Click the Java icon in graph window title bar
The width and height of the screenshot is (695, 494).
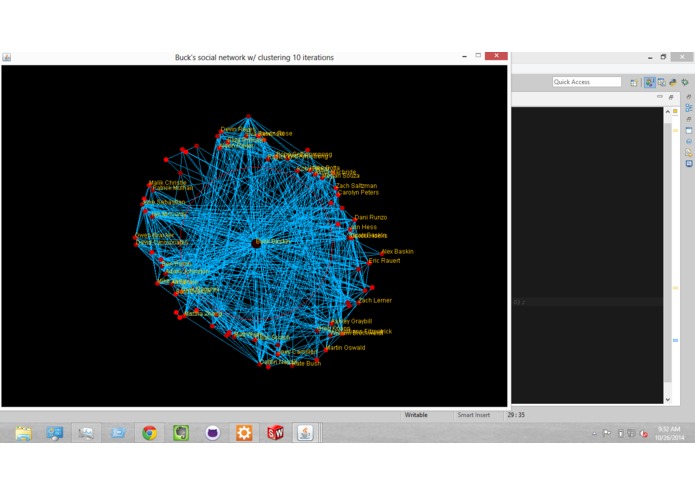point(7,57)
